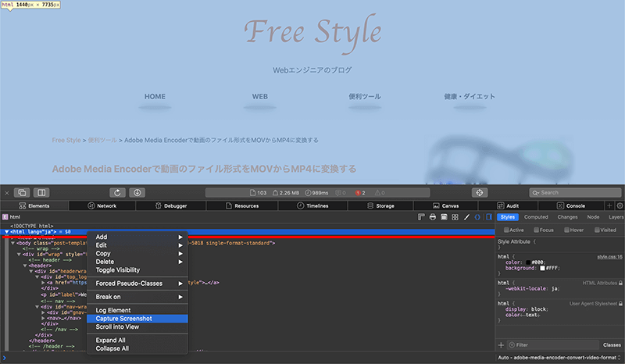625x364 pixels.
Task: Open the Changes sidebar tab
Action: coord(567,217)
